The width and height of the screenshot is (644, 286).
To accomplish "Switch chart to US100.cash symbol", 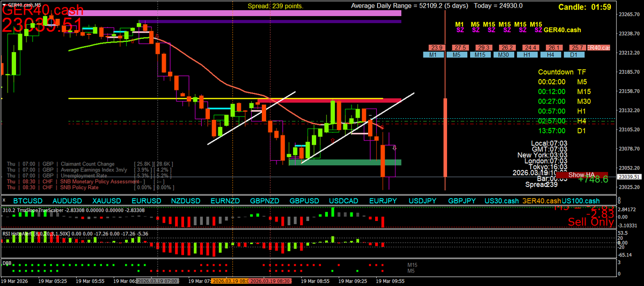I will coord(582,201).
